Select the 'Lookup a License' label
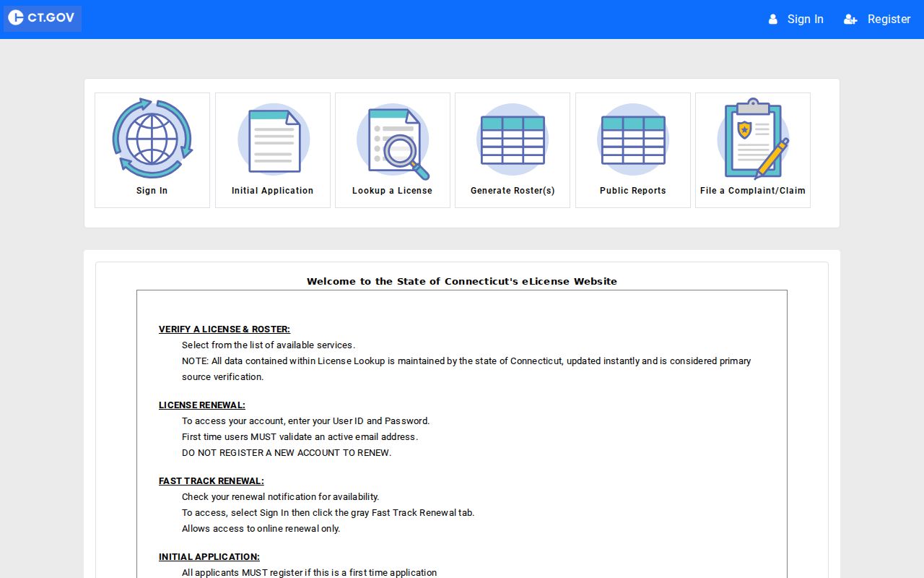The height and width of the screenshot is (578, 924). pos(393,191)
